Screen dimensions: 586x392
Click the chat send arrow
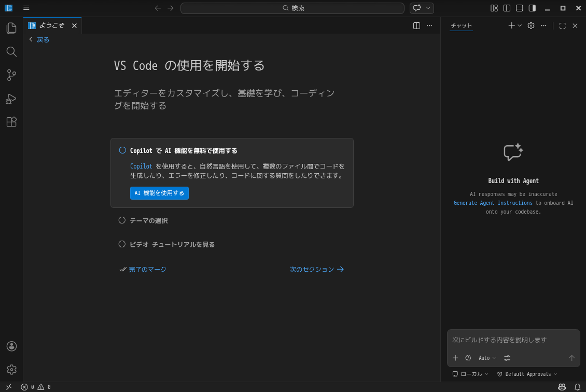pos(572,358)
